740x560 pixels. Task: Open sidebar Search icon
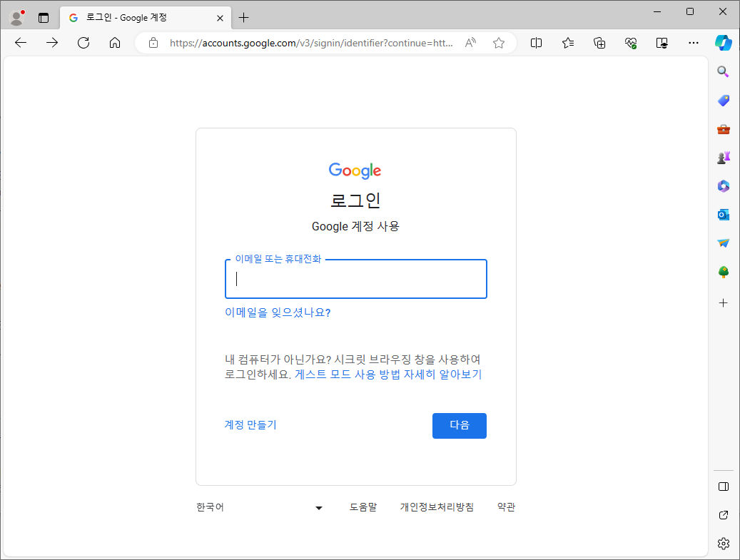tap(723, 72)
